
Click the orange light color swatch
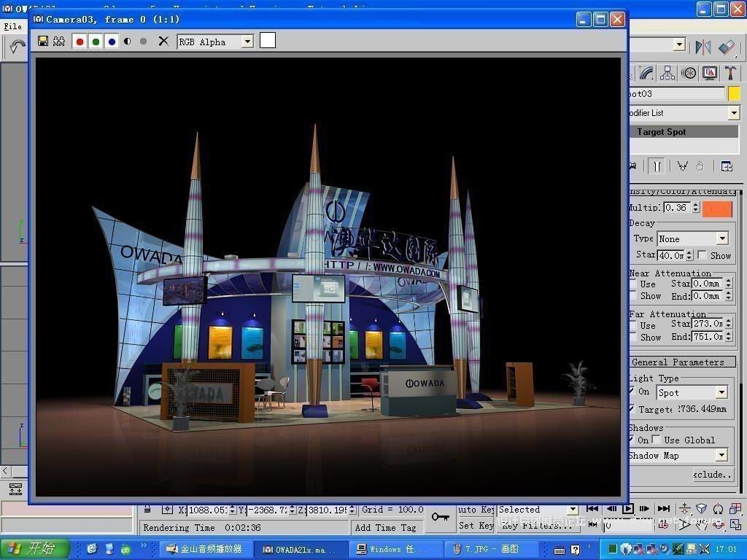pyautogui.click(x=718, y=209)
